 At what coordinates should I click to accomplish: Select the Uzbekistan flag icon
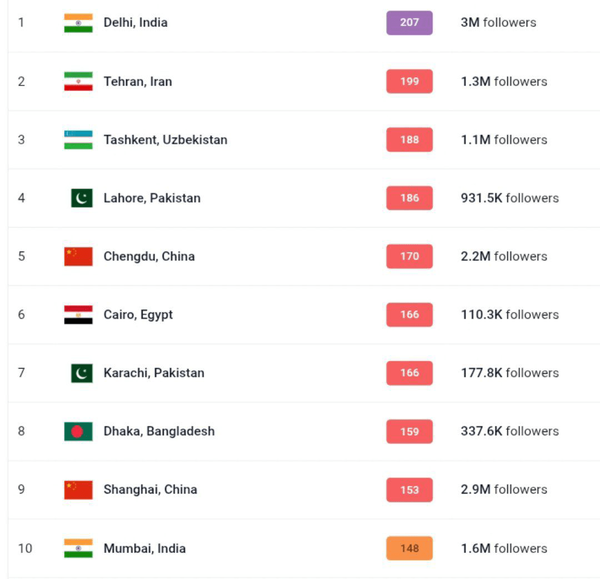pyautogui.click(x=78, y=140)
